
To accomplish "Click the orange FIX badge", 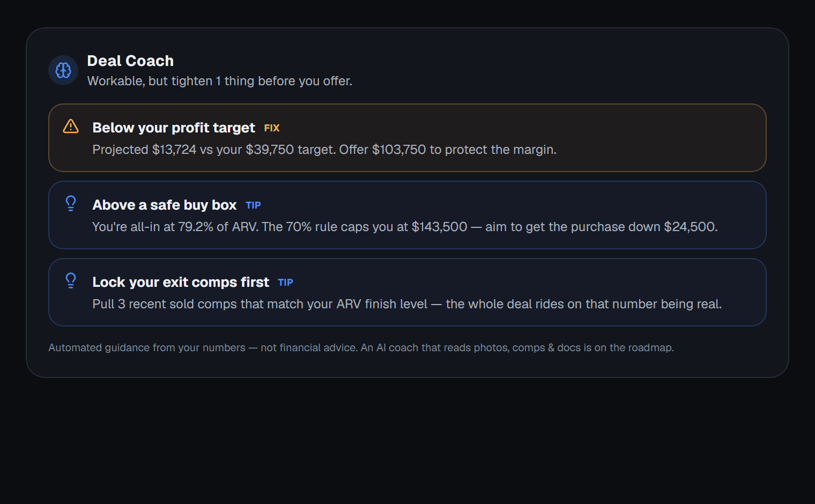I will (272, 128).
